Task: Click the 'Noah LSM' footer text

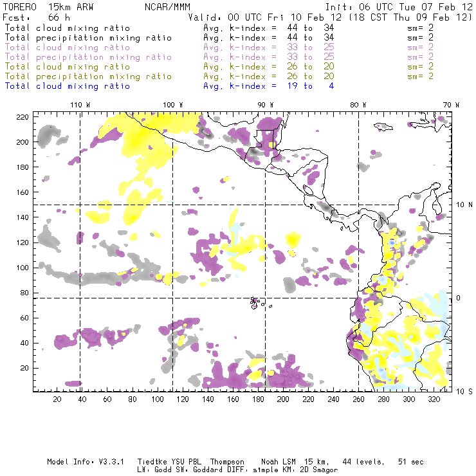Action: coord(279,462)
